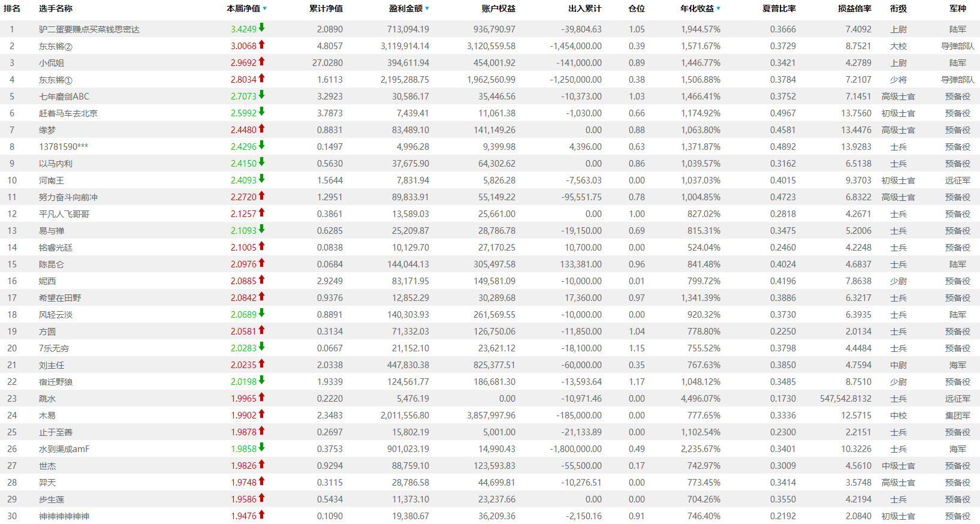The width and height of the screenshot is (980, 524).
Task: Click account equity 3,857,997.96
Action: (x=491, y=415)
